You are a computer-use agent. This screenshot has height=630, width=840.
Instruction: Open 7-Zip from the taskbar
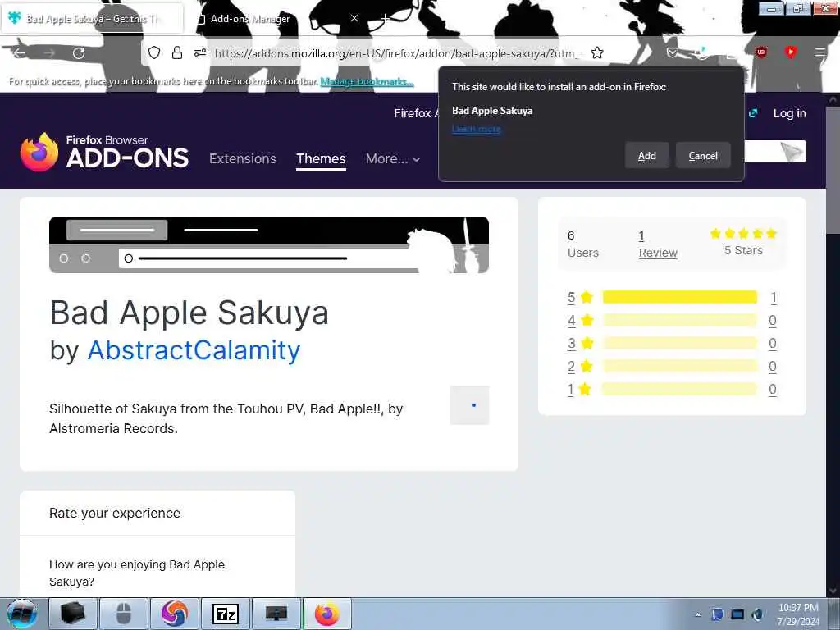[226, 614]
